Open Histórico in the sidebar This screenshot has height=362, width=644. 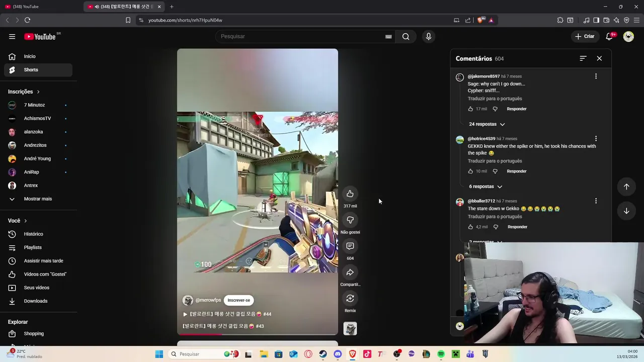tap(38, 234)
